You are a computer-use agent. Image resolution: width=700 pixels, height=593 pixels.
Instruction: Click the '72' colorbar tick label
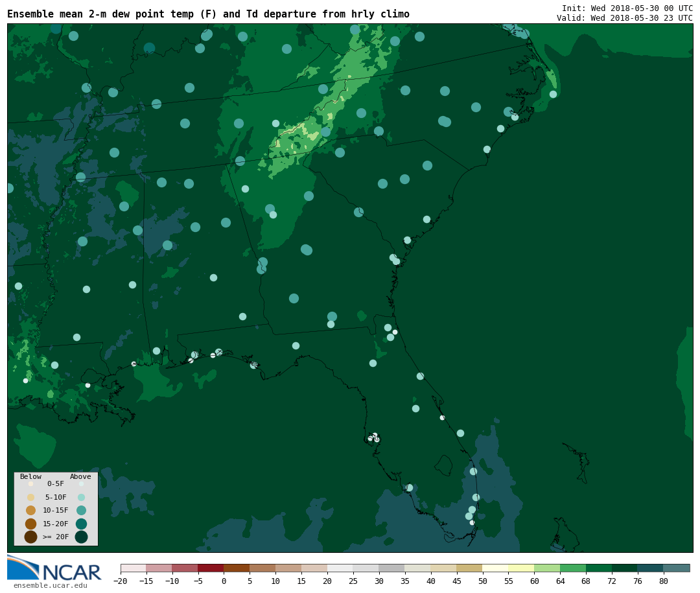tap(612, 581)
